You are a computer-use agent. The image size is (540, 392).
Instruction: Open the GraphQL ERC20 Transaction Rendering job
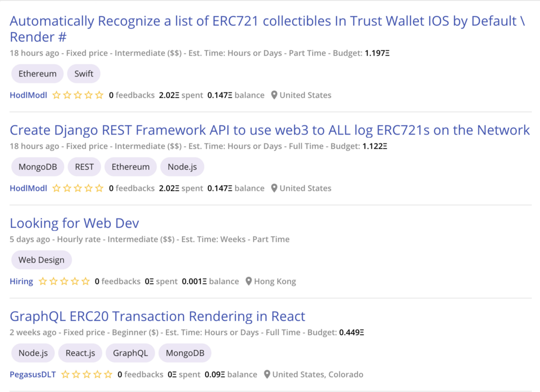(157, 317)
